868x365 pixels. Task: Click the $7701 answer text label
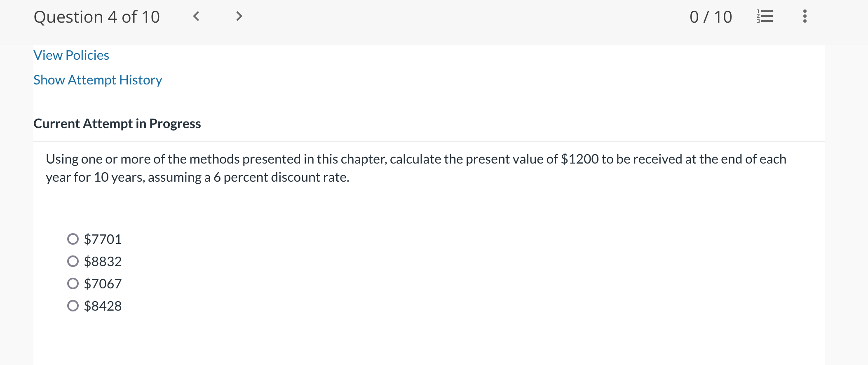tap(103, 239)
